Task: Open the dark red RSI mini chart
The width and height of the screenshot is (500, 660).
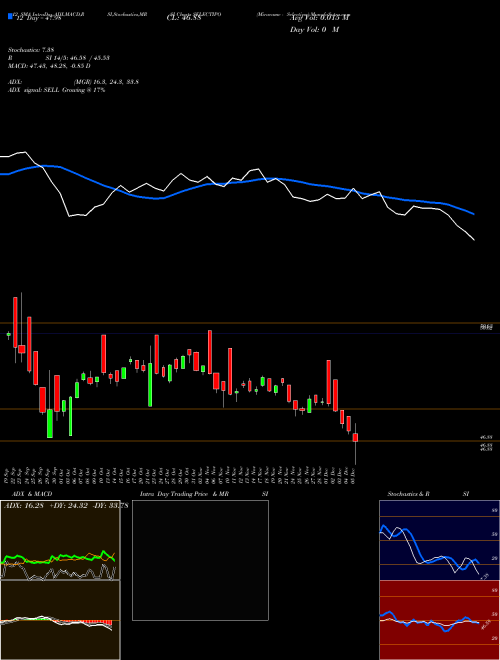Action: [439, 620]
